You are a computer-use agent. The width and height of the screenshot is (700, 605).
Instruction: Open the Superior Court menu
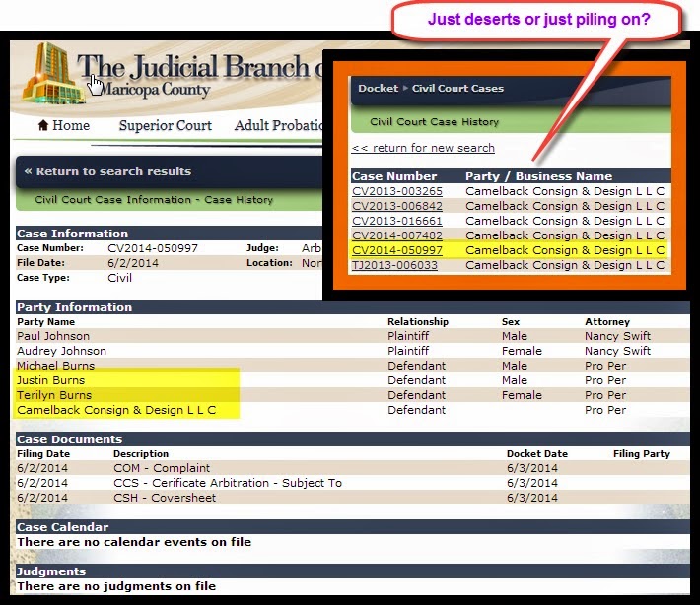click(166, 125)
